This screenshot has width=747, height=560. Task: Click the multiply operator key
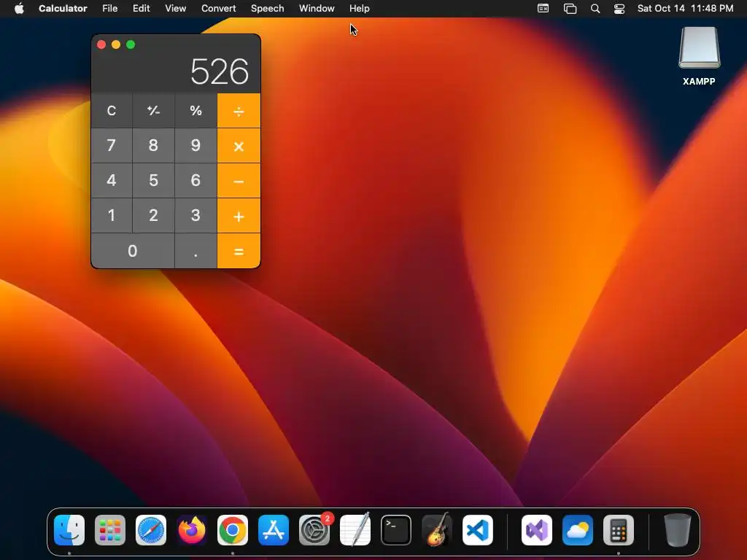pyautogui.click(x=239, y=146)
